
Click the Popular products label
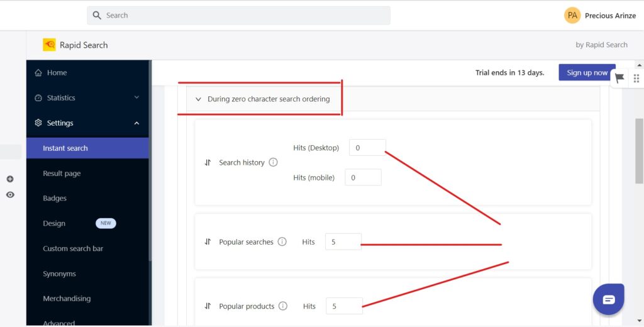(247, 306)
